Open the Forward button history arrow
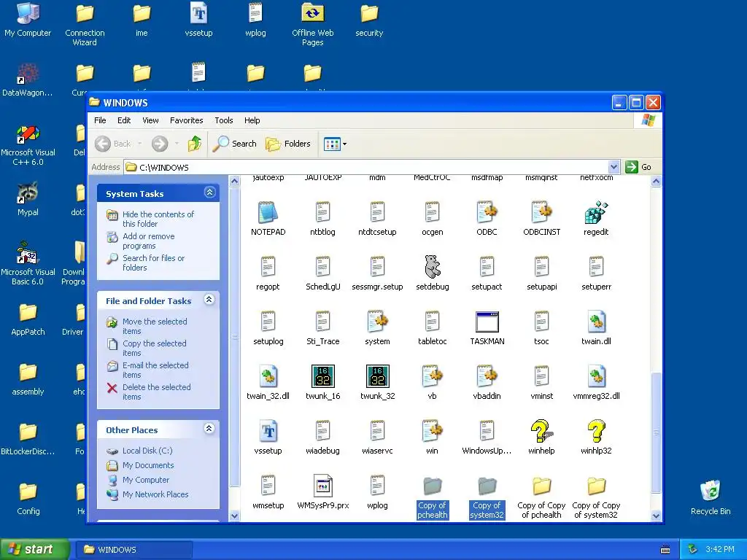Image resolution: width=747 pixels, height=560 pixels. [177, 144]
